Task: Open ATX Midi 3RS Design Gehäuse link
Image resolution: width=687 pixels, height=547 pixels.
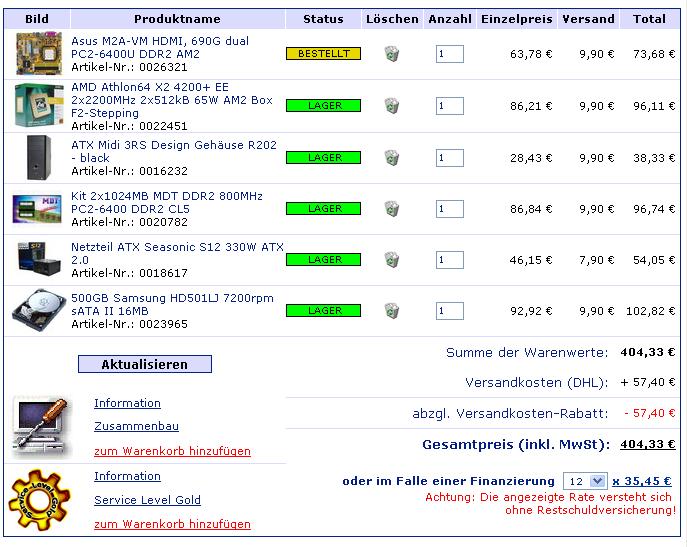Action: (174, 151)
